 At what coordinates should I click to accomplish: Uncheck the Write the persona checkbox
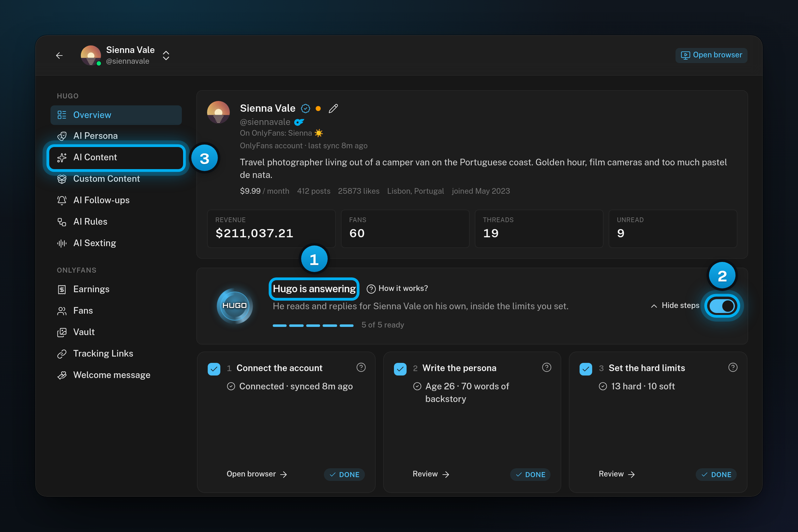point(400,369)
